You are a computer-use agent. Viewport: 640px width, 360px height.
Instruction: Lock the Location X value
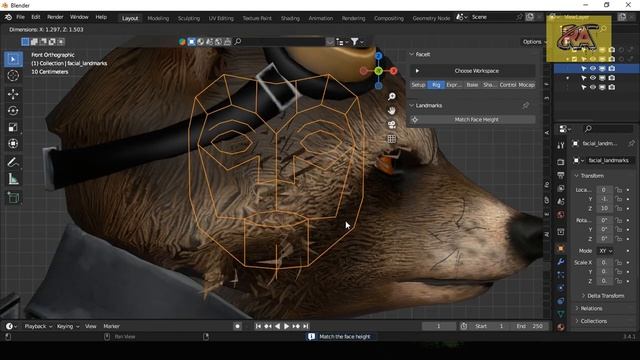[619, 190]
